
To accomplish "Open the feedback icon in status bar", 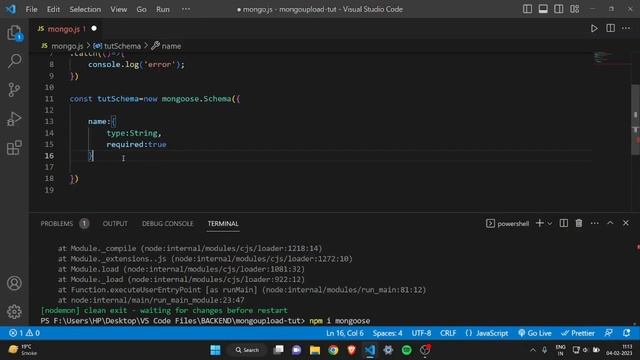I will [x=609, y=333].
